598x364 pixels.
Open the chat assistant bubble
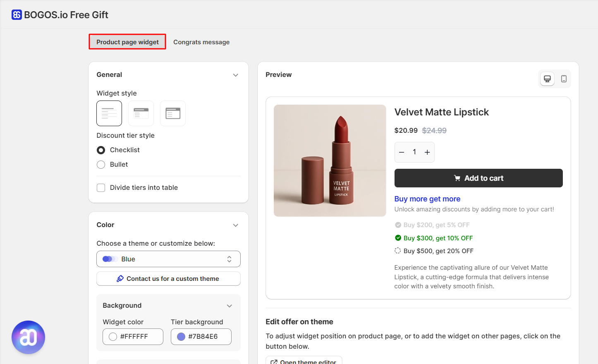click(x=28, y=337)
